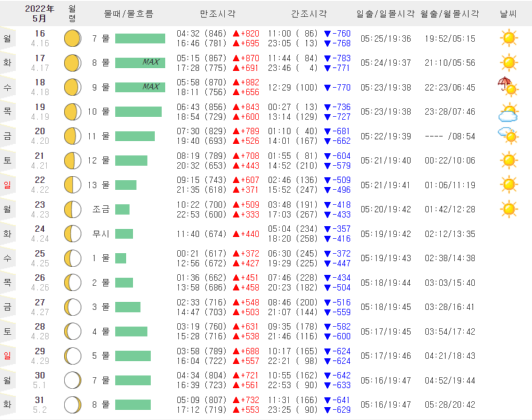Click the 조금 tide flow bar for May 23
Screen dimensions: 532x420
[x=122, y=209]
